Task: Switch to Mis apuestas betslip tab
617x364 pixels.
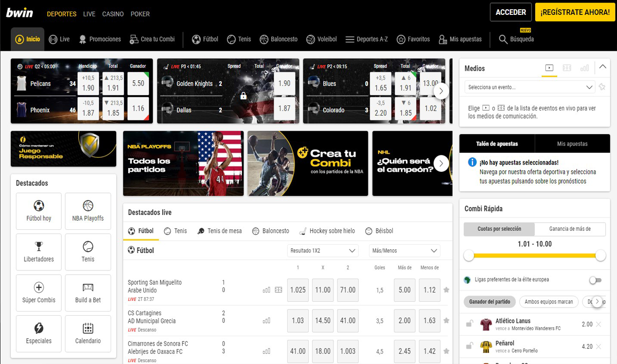Action: click(x=572, y=143)
